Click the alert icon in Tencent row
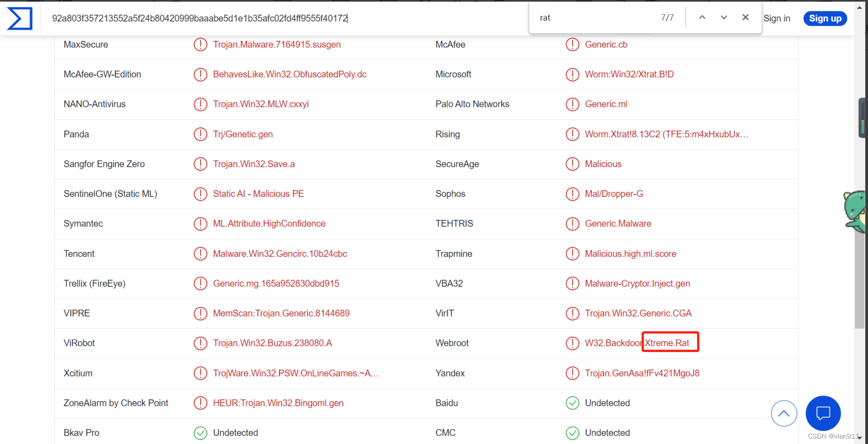Image resolution: width=868 pixels, height=444 pixels. pos(201,254)
